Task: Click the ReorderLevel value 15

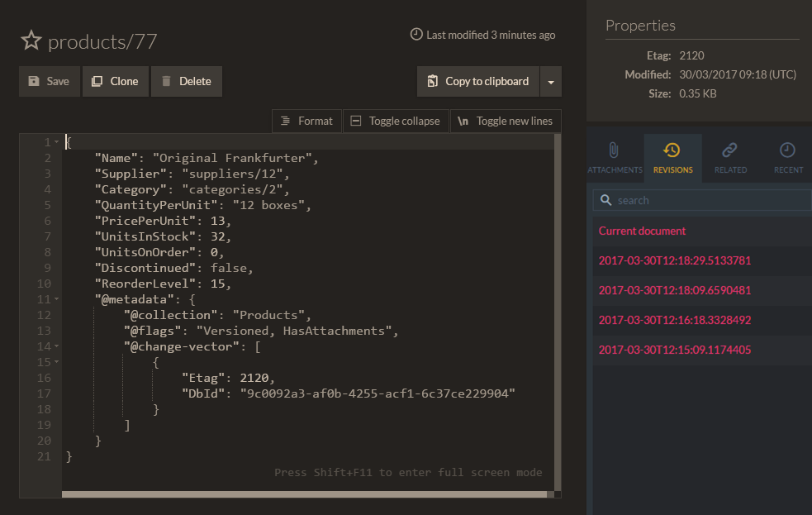Action: pos(217,284)
